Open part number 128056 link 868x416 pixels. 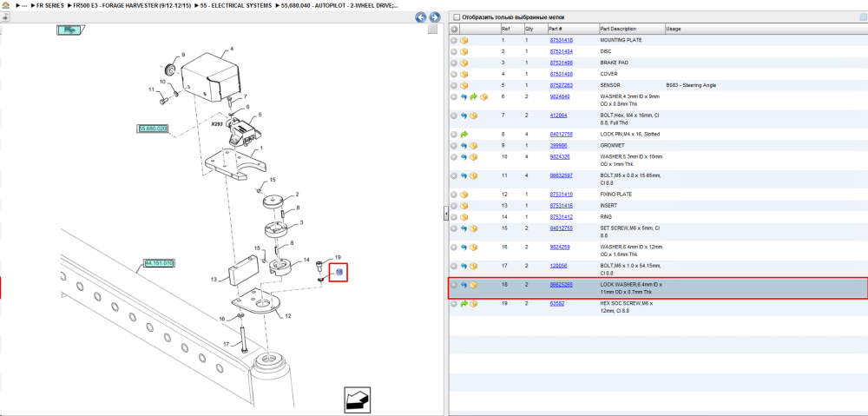pyautogui.click(x=557, y=266)
